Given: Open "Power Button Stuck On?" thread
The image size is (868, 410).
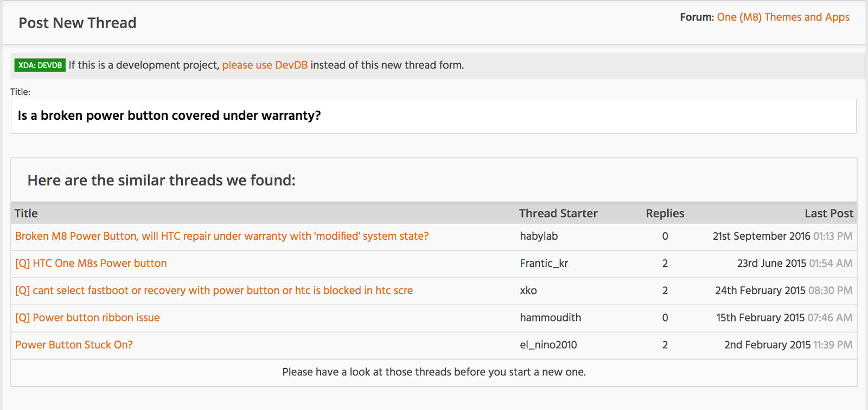Looking at the screenshot, I should coord(74,345).
